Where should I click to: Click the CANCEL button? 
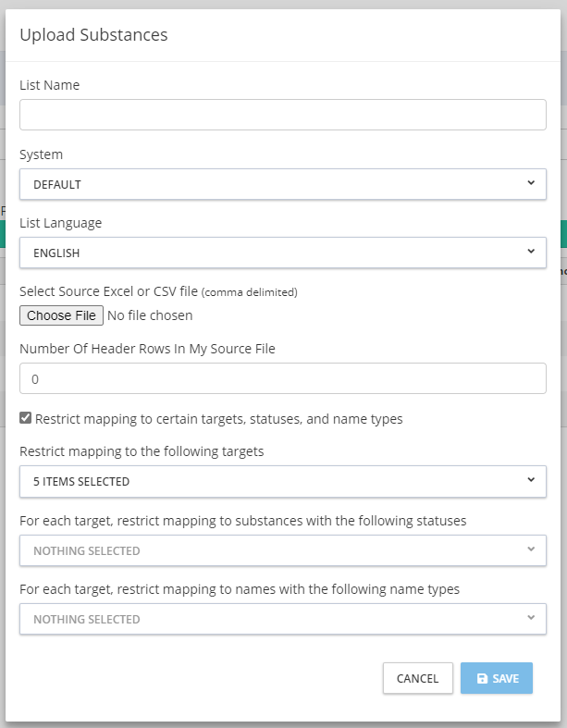[417, 678]
